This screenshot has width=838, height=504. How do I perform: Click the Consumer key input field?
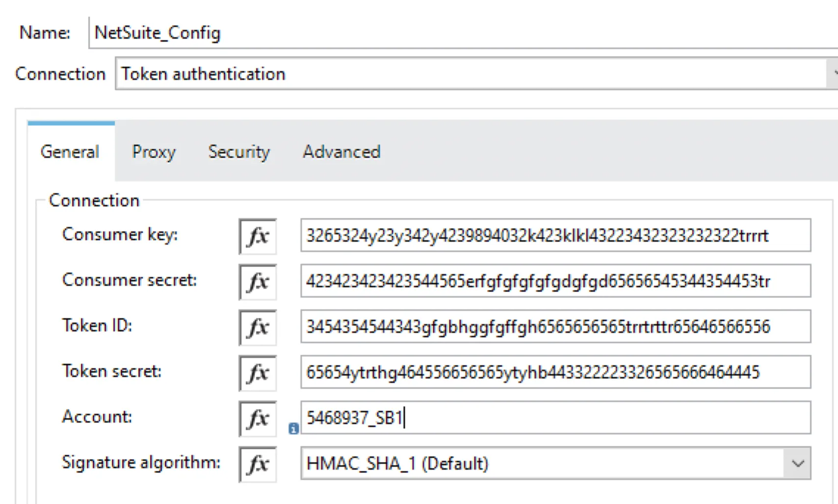(x=555, y=235)
